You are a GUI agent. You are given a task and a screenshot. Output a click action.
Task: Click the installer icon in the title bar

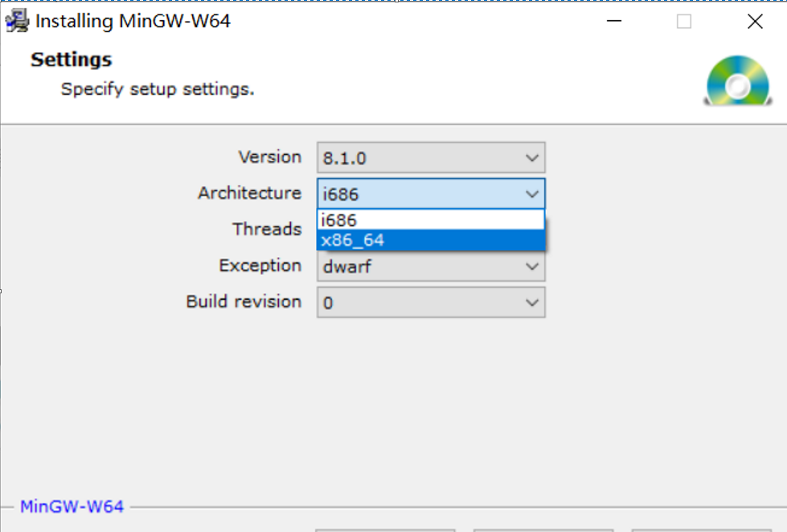click(17, 22)
